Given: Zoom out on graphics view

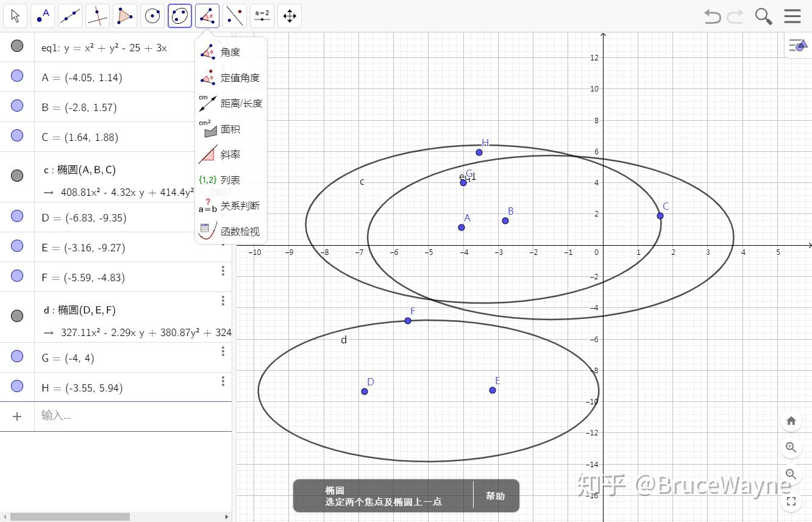Looking at the screenshot, I should [x=791, y=474].
